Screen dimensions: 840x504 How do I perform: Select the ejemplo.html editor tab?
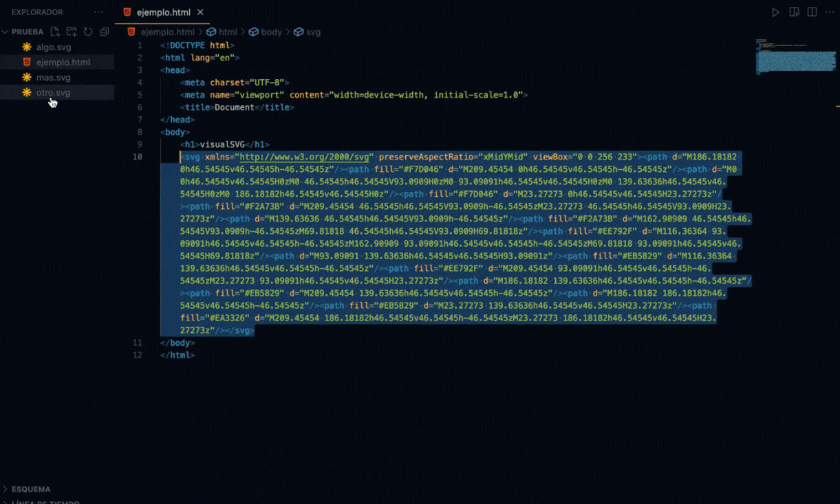coord(162,12)
